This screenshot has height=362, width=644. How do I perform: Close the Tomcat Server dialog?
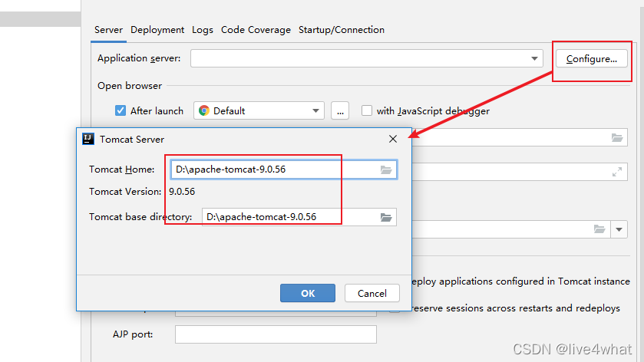tap(393, 139)
